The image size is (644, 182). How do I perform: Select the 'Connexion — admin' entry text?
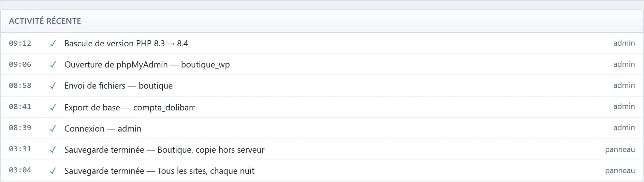pyautogui.click(x=103, y=128)
